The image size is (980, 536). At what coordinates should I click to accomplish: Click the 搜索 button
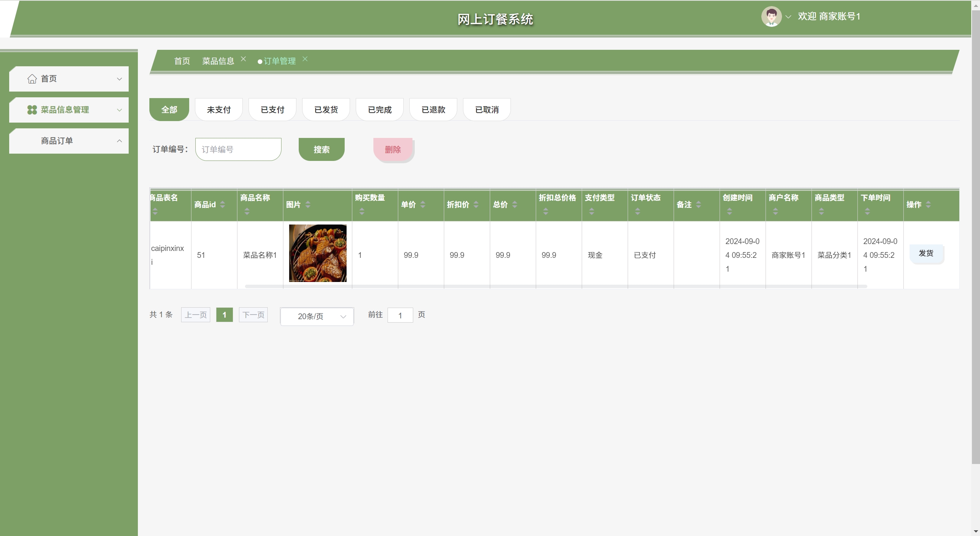pos(321,149)
